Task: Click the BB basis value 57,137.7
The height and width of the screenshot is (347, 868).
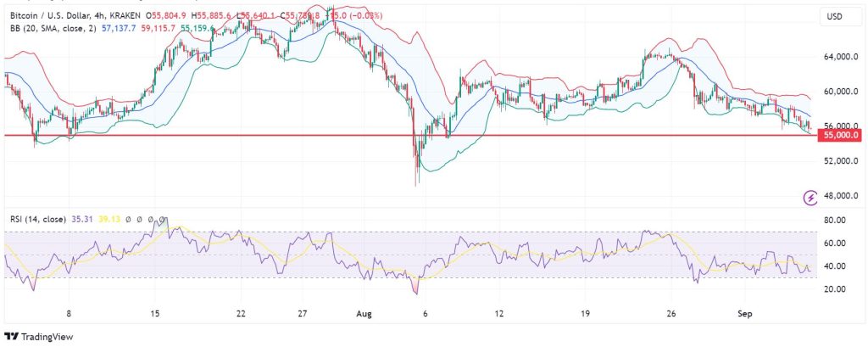Action: 119,27
